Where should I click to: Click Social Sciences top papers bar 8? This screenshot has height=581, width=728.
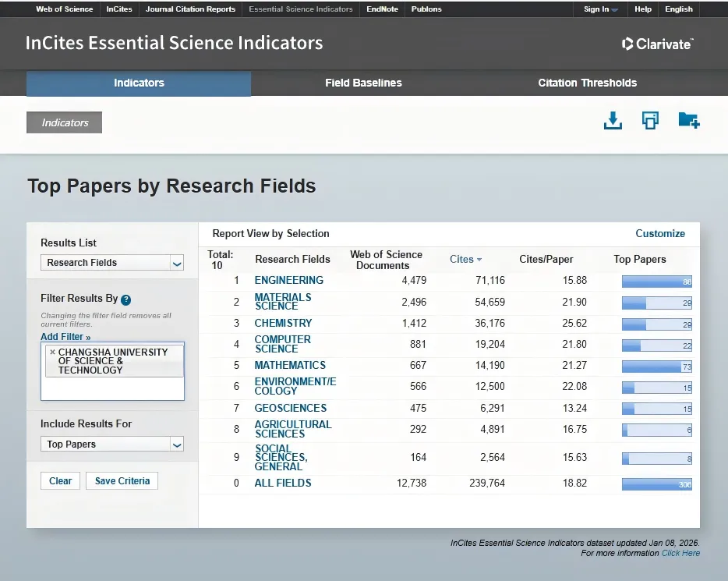[x=657, y=459]
